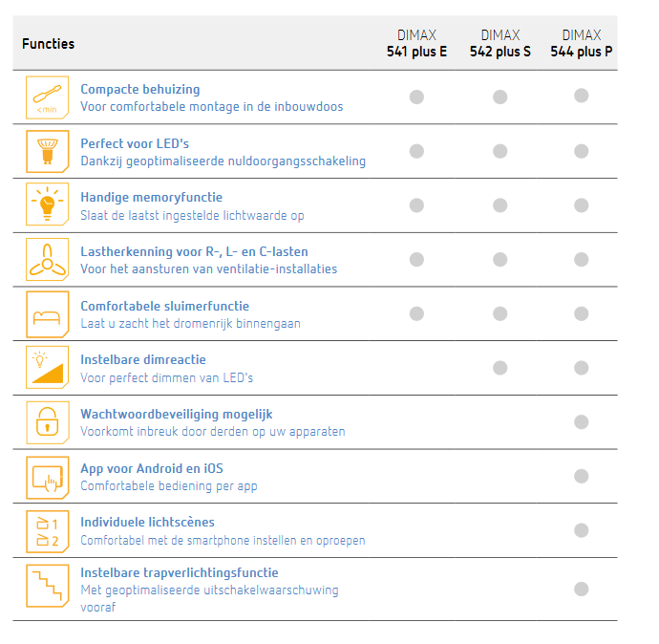Click 544 plus P dot for Perfect voor LED's
Screen dimensions: 659x644
[x=582, y=151]
